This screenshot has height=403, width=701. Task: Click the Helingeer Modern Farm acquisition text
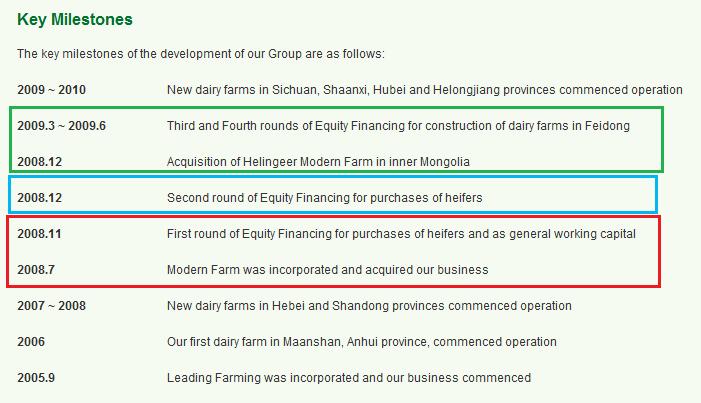[318, 162]
